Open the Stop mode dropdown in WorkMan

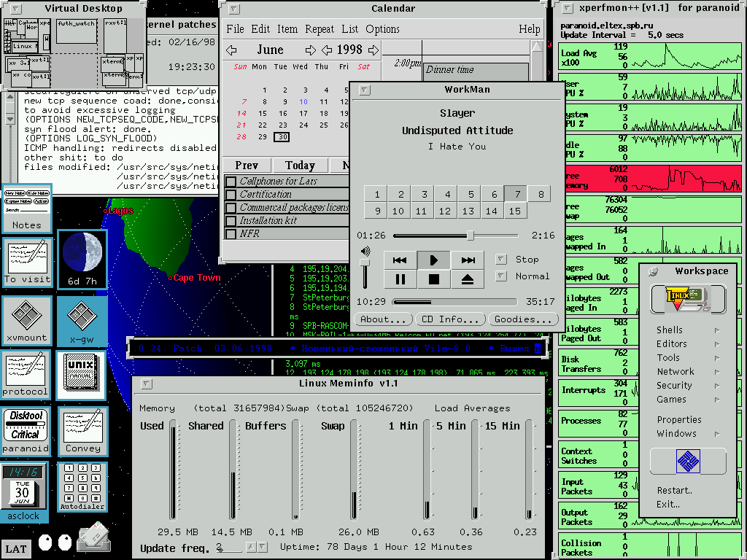coord(500,259)
